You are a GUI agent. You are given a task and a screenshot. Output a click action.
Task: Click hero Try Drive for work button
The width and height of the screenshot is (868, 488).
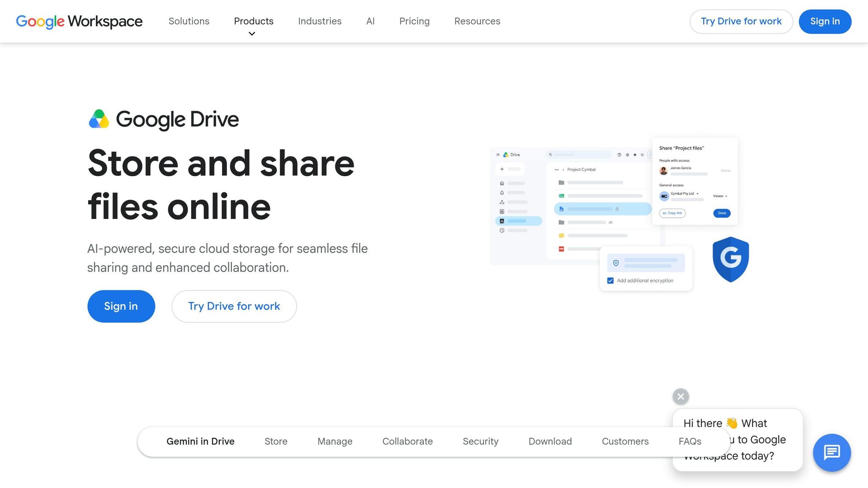[x=234, y=306]
